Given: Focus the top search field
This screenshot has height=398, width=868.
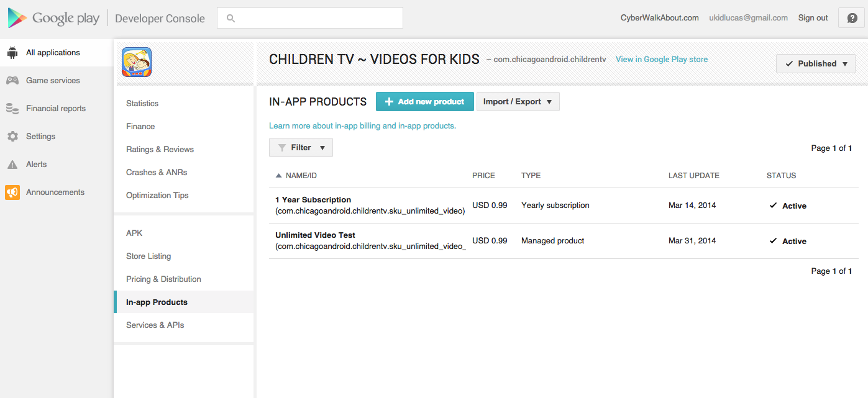Looking at the screenshot, I should [x=310, y=18].
